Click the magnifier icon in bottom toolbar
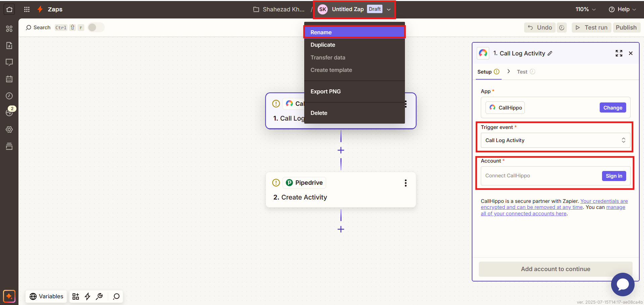The height and width of the screenshot is (305, 644). point(116,296)
